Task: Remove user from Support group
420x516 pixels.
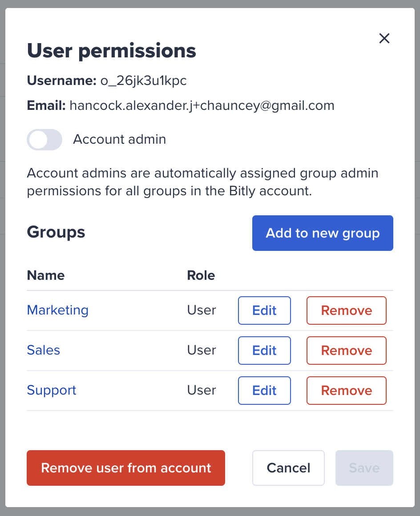Action: (x=347, y=391)
